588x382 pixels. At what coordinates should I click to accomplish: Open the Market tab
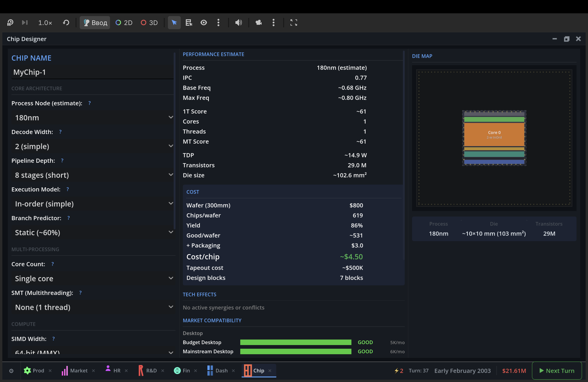tap(75, 371)
